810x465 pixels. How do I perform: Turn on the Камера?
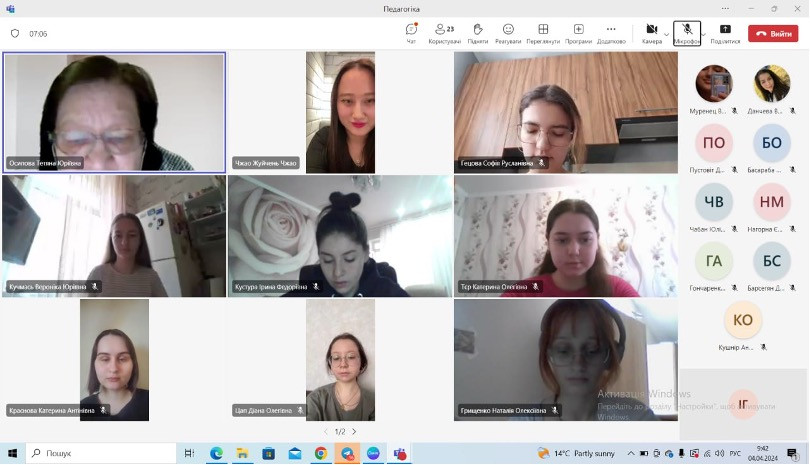click(x=652, y=34)
